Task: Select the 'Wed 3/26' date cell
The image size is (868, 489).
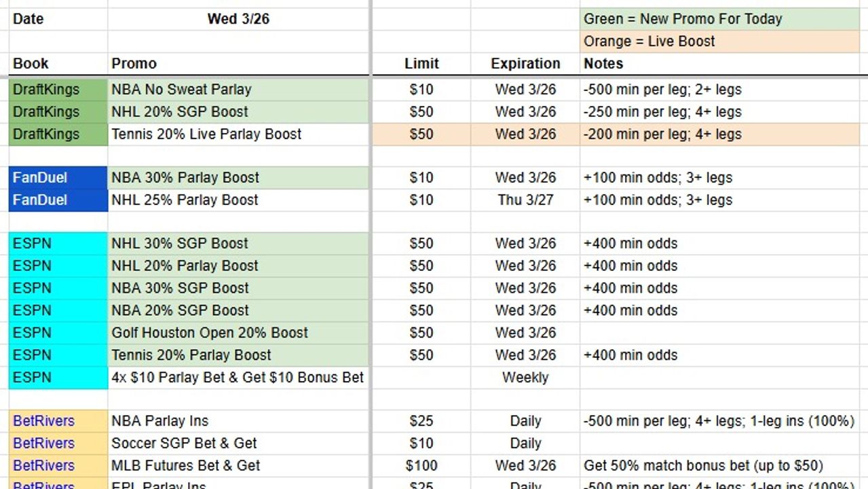Action: (238, 19)
